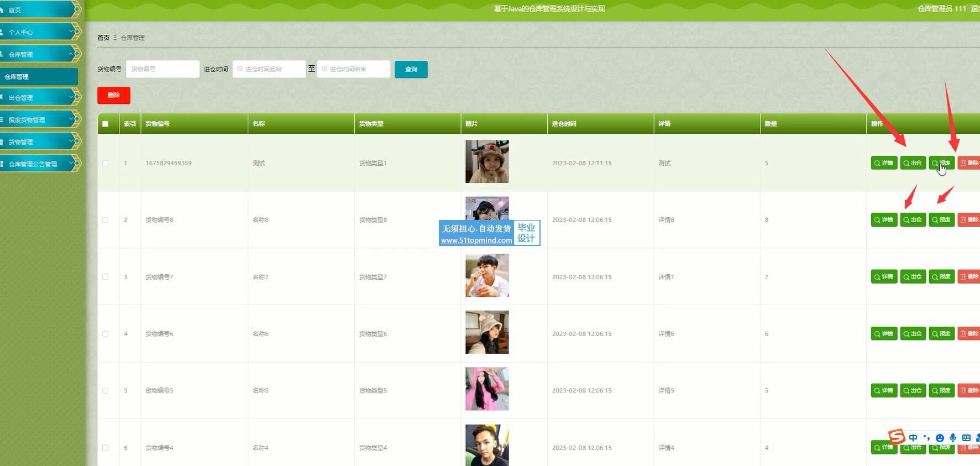Focus the 货物编号 input field
This screenshot has height=466, width=980.
click(x=163, y=69)
